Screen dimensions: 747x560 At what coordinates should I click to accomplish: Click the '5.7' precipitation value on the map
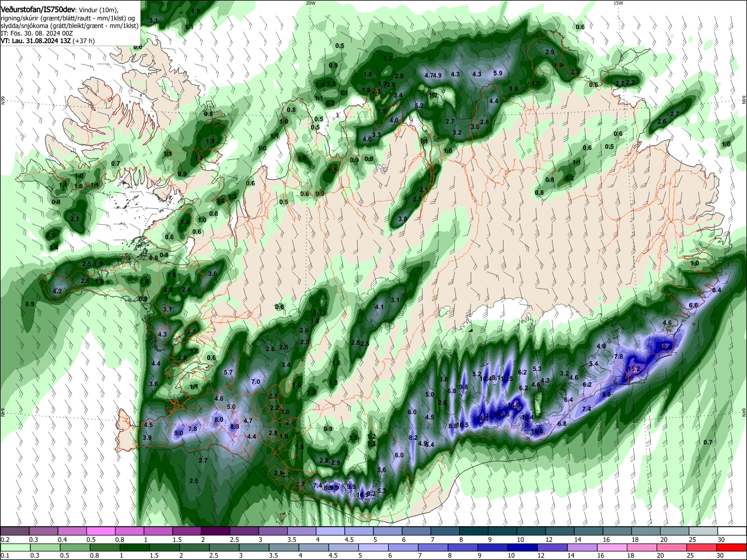coord(228,372)
